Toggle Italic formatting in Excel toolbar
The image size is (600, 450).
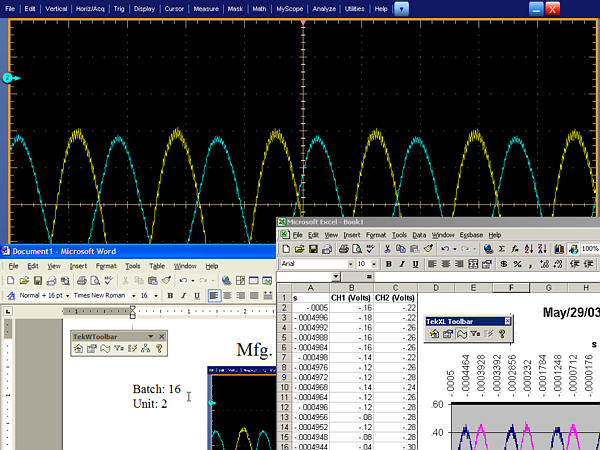click(x=401, y=264)
